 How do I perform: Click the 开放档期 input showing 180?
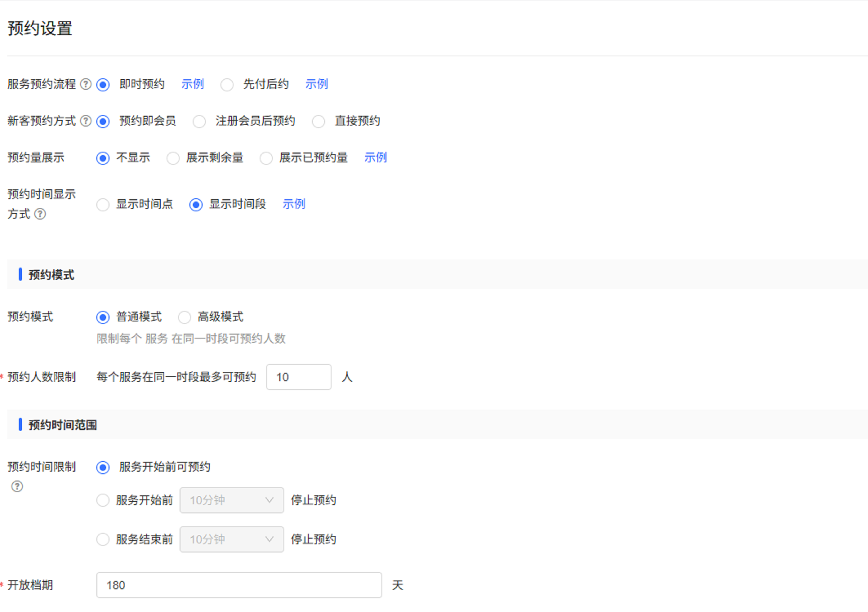point(239,585)
